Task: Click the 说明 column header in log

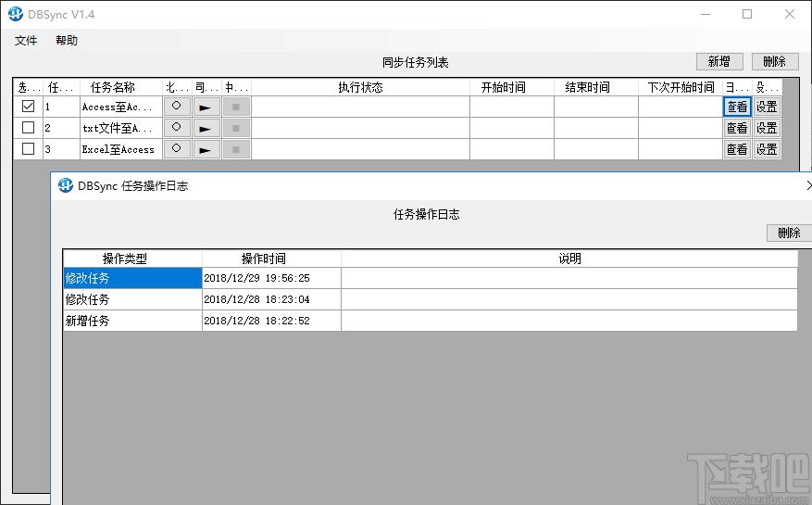Action: (569, 259)
